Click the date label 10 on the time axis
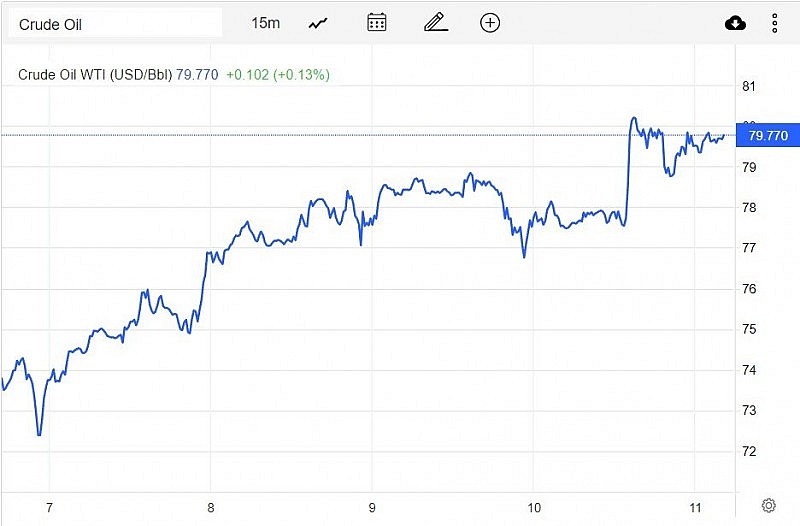800x526 pixels. coord(534,507)
